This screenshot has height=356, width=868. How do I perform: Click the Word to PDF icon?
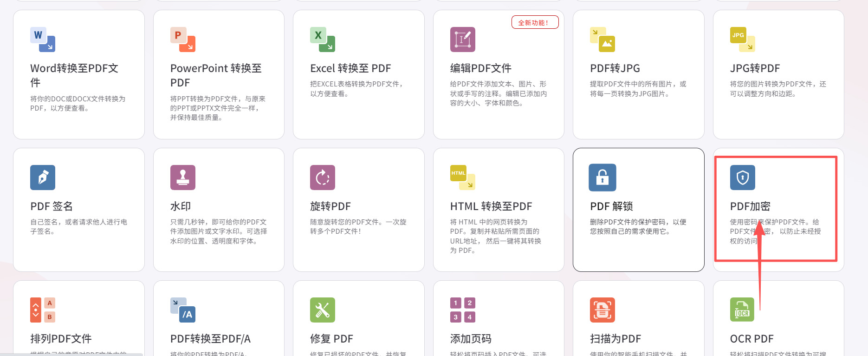coord(43,40)
